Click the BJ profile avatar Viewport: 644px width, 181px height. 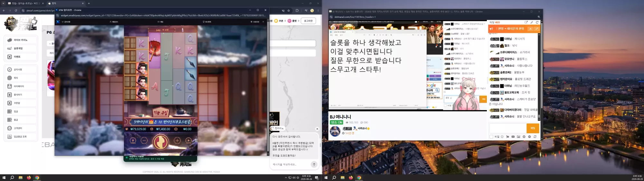[x=335, y=131]
